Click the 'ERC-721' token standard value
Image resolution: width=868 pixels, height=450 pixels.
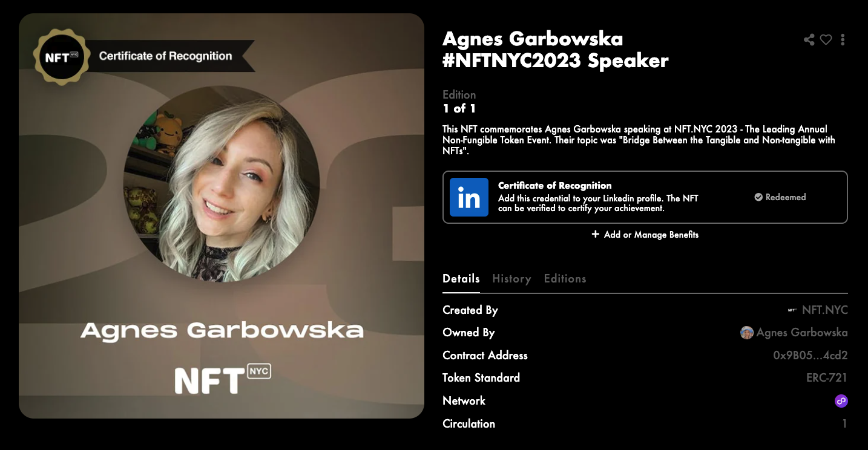click(x=827, y=378)
